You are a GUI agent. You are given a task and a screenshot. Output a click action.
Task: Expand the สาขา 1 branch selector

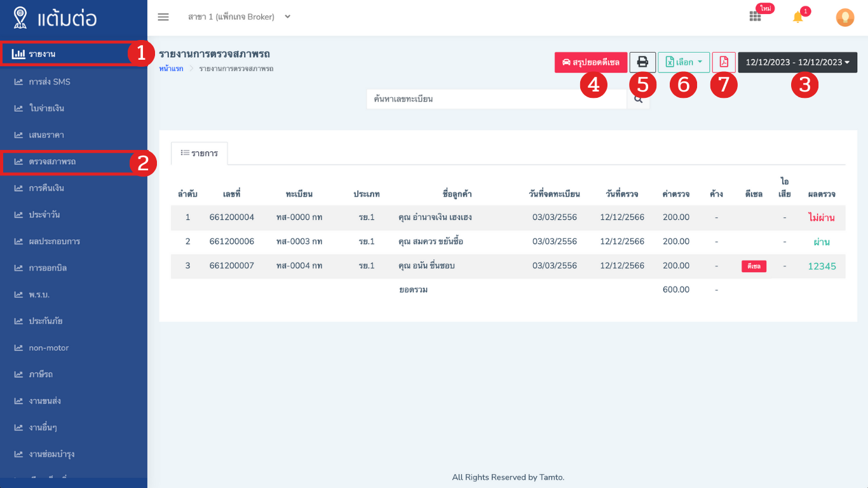(239, 17)
